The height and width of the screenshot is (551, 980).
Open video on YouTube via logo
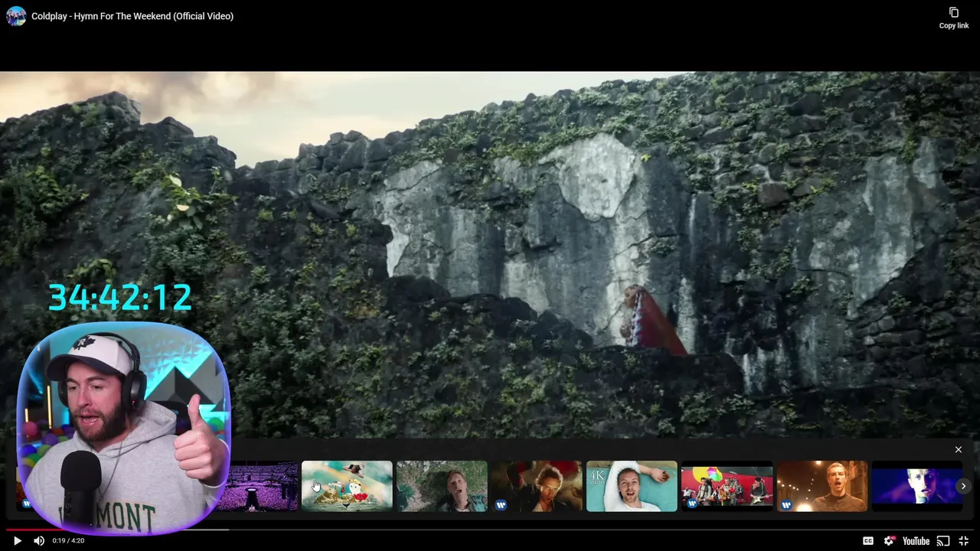click(x=916, y=541)
